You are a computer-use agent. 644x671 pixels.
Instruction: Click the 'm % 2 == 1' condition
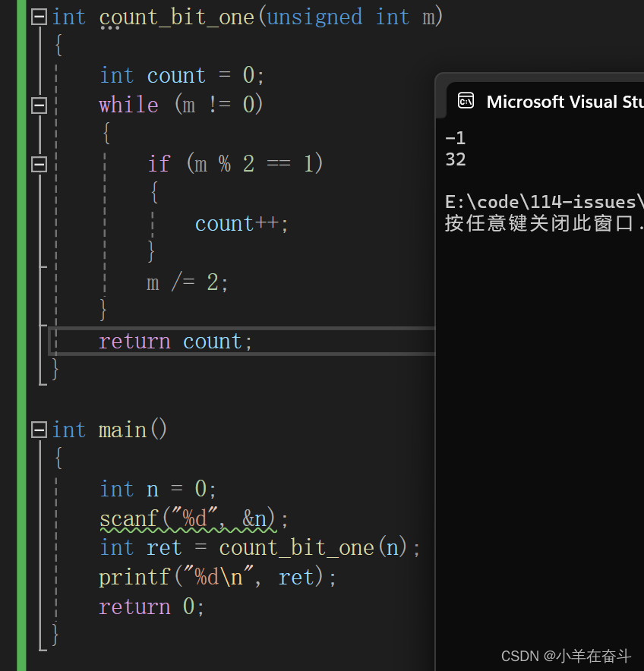[x=254, y=164]
